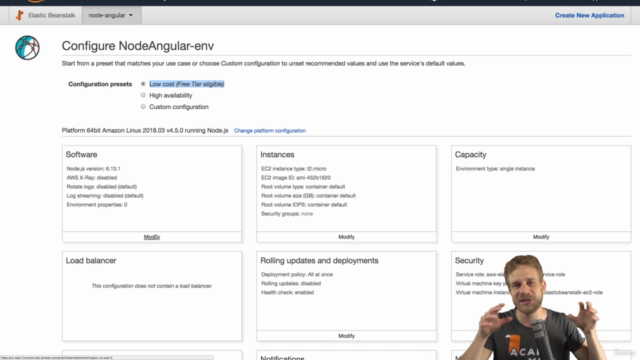Viewport: 640px width, 360px height.
Task: Click the Security card title
Action: [x=469, y=260]
